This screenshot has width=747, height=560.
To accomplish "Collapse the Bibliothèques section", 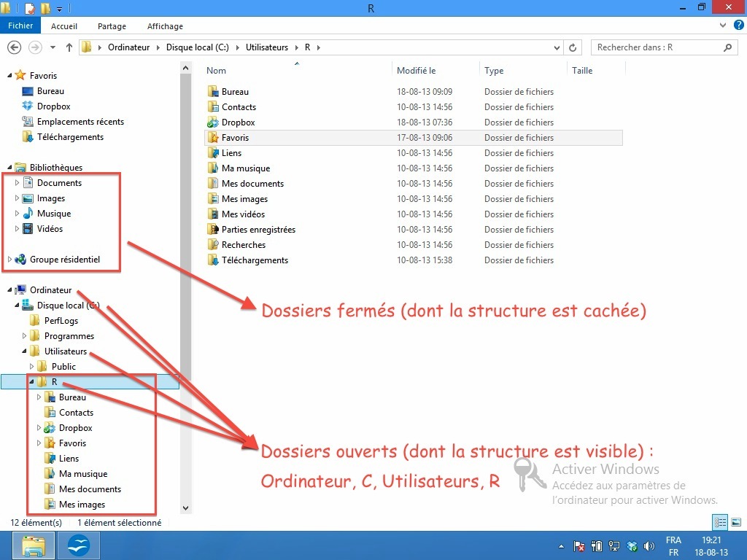I will 9,167.
